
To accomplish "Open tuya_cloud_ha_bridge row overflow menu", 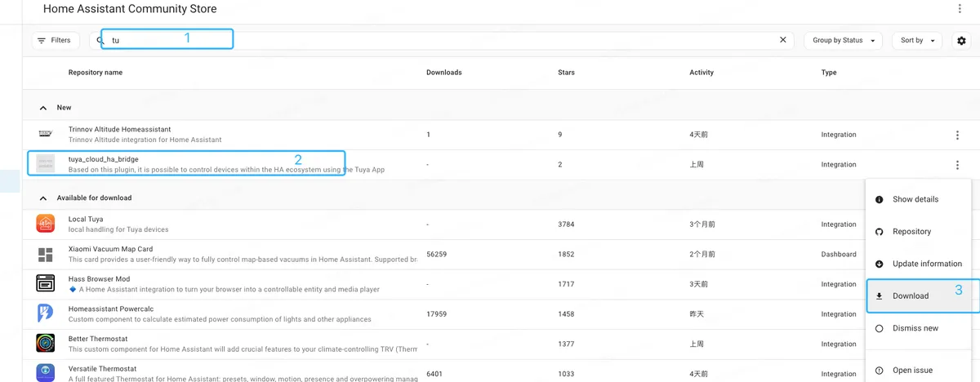I will click(x=957, y=165).
